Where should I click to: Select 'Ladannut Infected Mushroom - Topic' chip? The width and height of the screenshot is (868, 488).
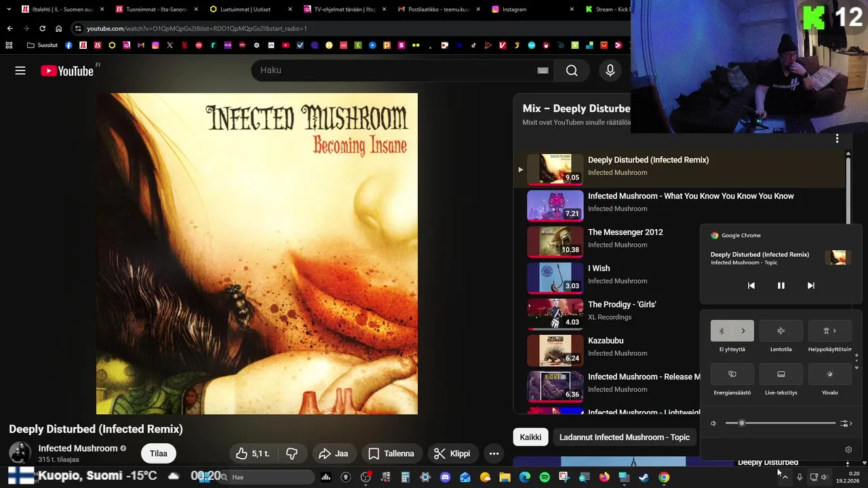coord(625,437)
